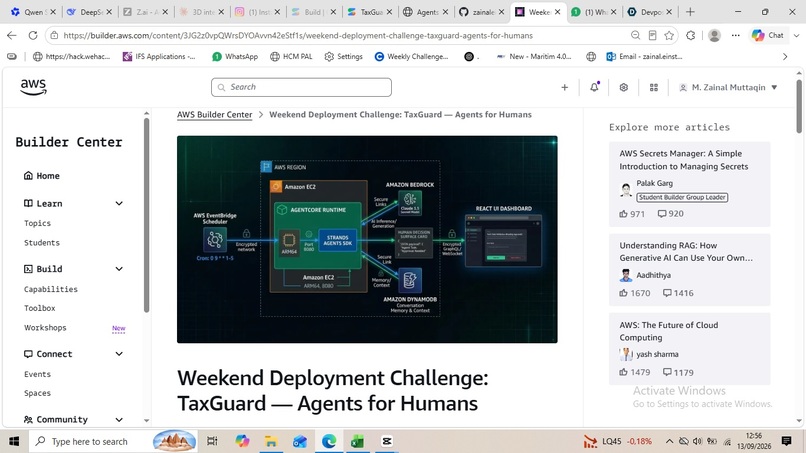This screenshot has height=453, width=806.
Task: Open Spaces in the sidebar
Action: (x=37, y=393)
